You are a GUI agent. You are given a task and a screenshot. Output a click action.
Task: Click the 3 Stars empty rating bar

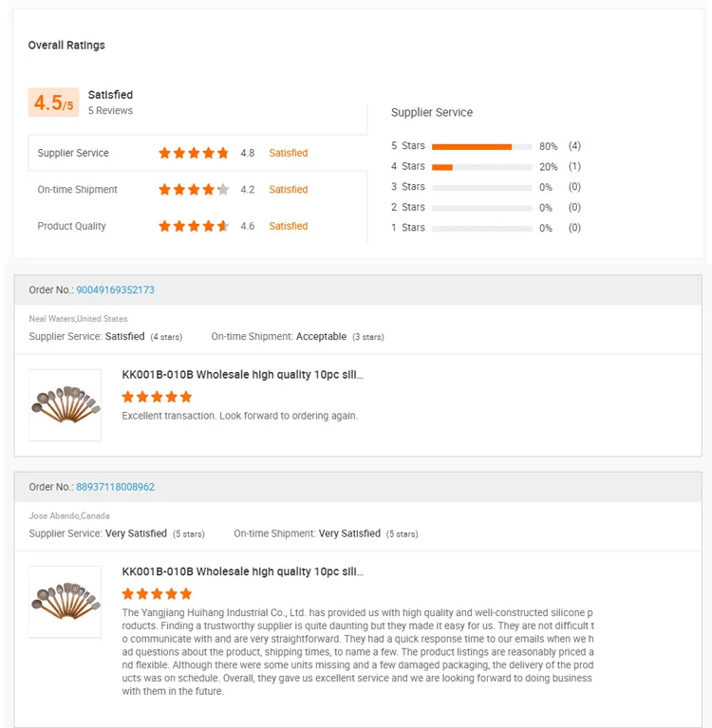point(481,188)
